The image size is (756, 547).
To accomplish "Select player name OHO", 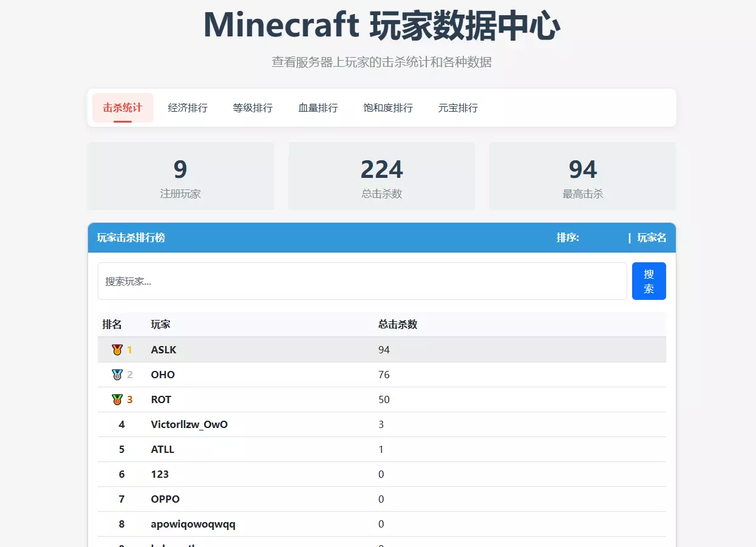I will click(x=163, y=375).
